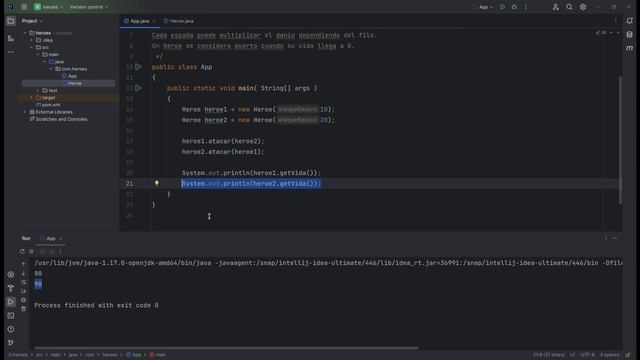The image size is (640, 360).
Task: Select the java source folder
Action: point(56,62)
